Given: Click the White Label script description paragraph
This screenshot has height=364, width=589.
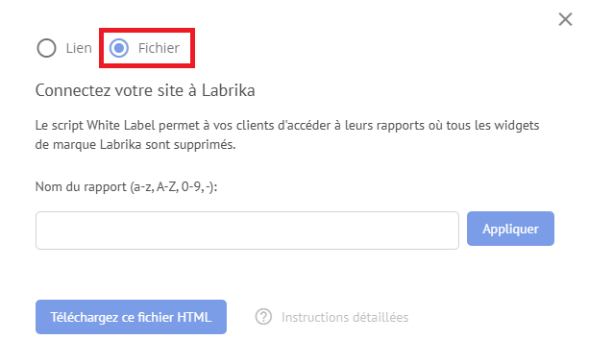Looking at the screenshot, I should tap(287, 134).
